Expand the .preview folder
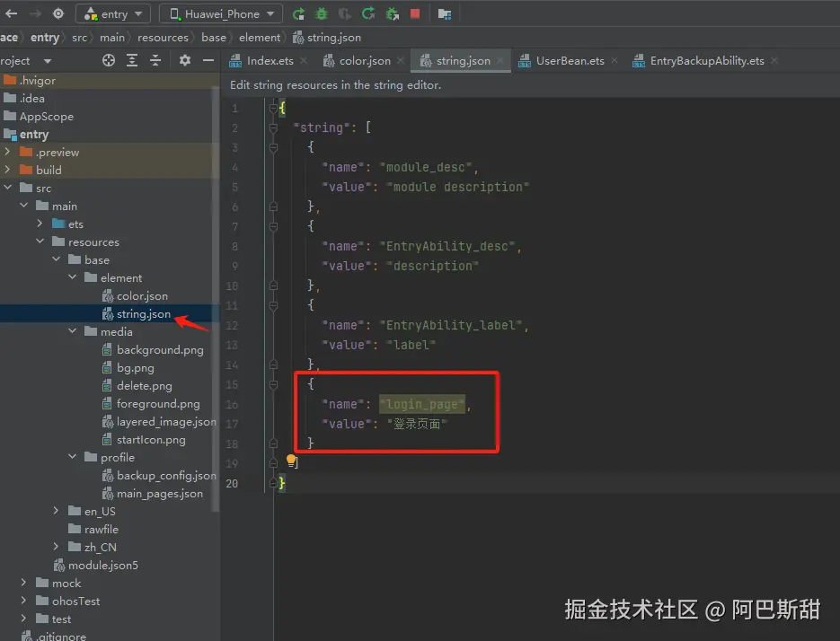Image resolution: width=840 pixels, height=641 pixels. [7, 152]
